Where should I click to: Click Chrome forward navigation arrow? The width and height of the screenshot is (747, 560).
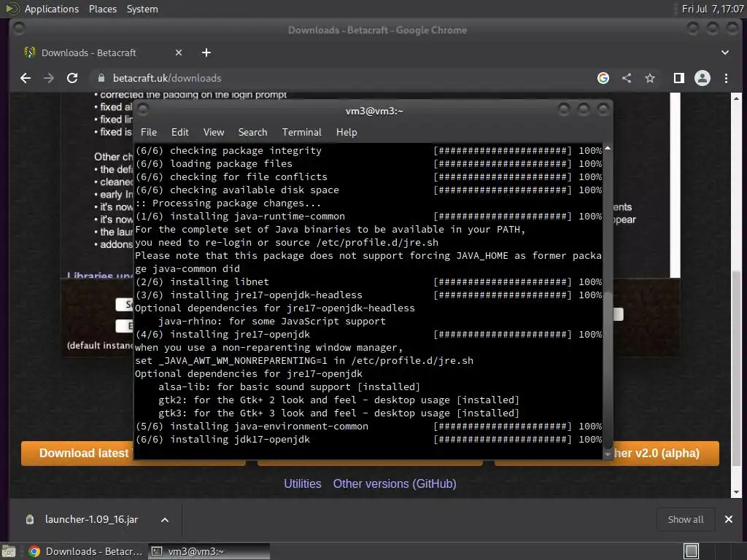tap(49, 78)
